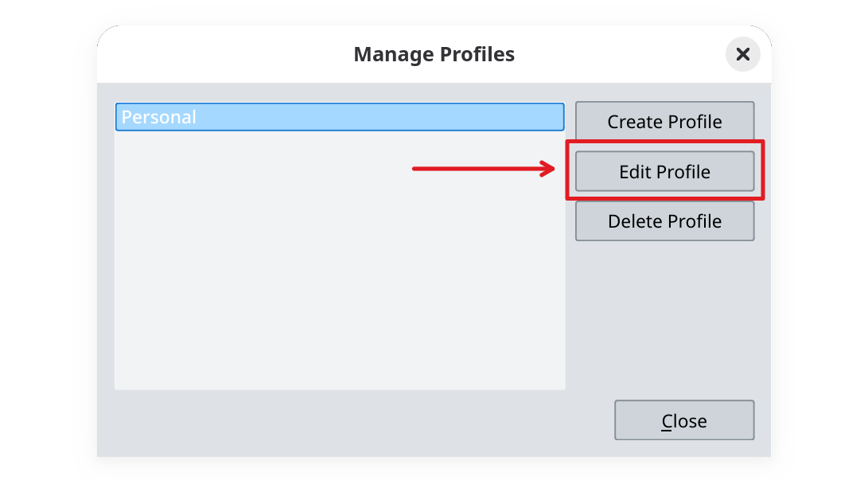Choose Edit Profile from the button column

(x=664, y=171)
